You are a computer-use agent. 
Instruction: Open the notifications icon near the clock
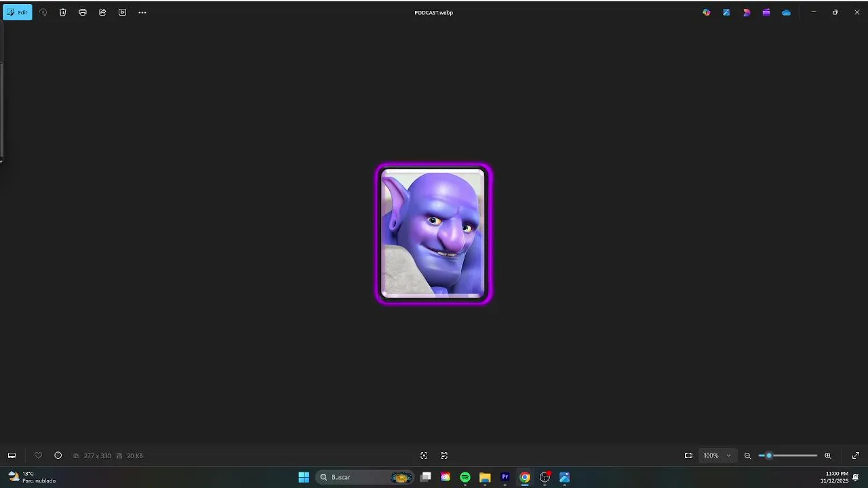856,477
